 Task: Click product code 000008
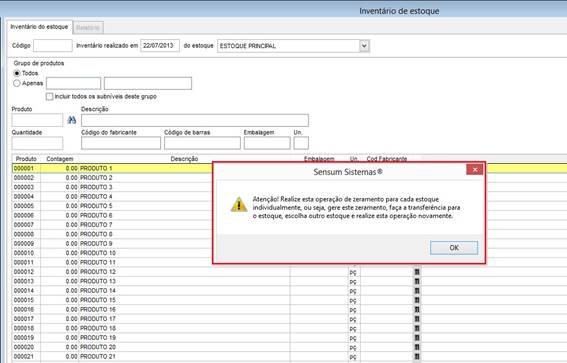(x=24, y=234)
